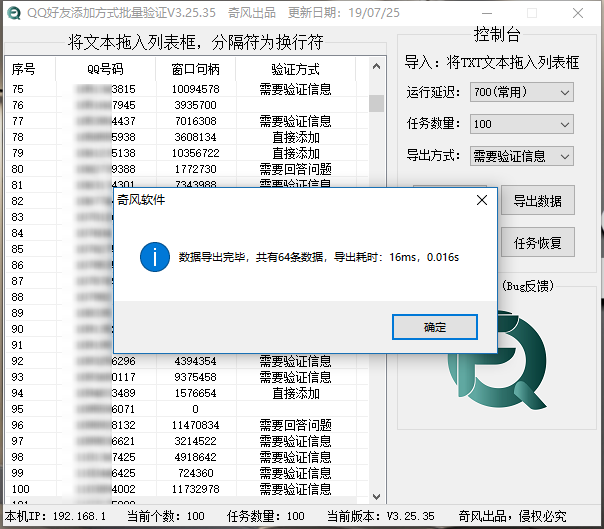Click handle 724360 in row 99
Screen dimensions: 604x529
[196, 473]
